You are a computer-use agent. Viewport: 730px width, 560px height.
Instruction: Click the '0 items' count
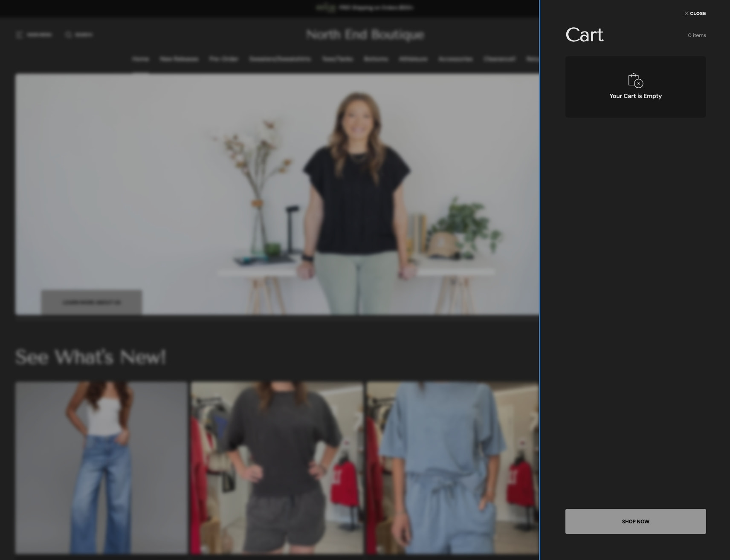click(697, 35)
